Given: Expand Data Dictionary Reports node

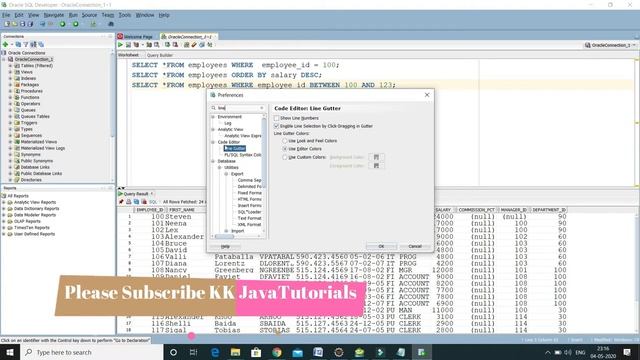Looking at the screenshot, I should 4,209.
